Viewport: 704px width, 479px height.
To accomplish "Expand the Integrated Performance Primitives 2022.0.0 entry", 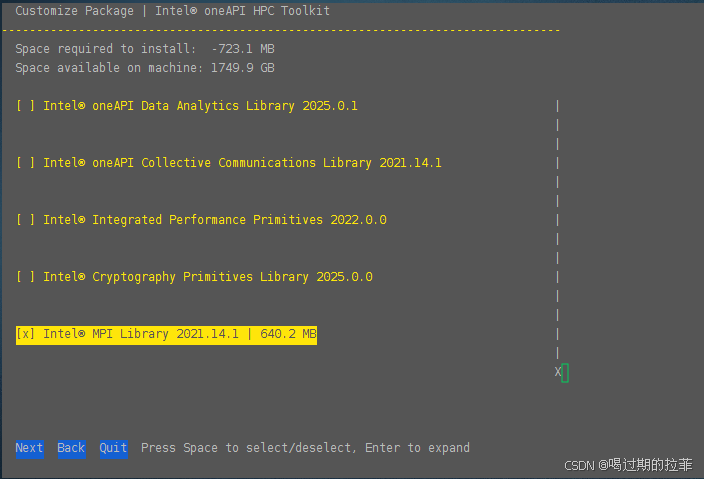I will coord(214,220).
